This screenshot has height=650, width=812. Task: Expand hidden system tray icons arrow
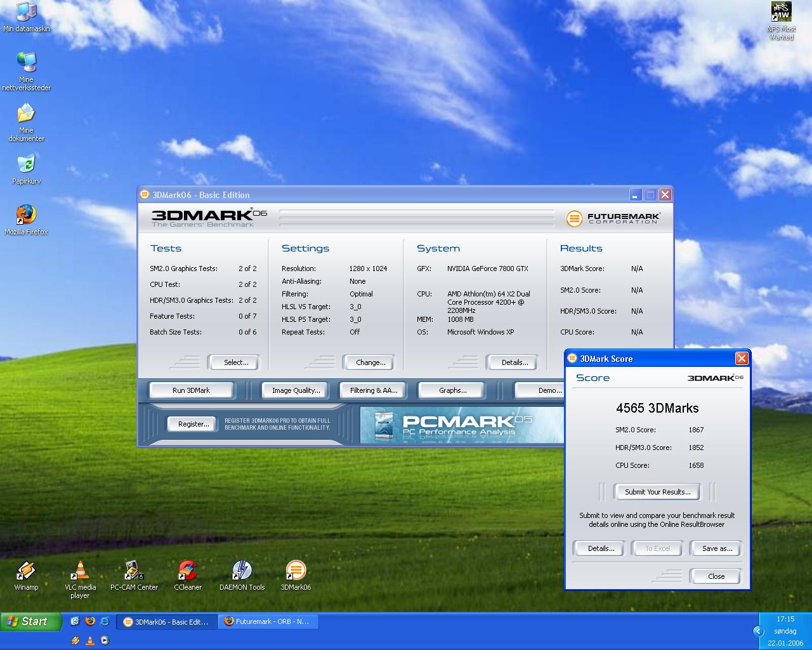[x=758, y=631]
